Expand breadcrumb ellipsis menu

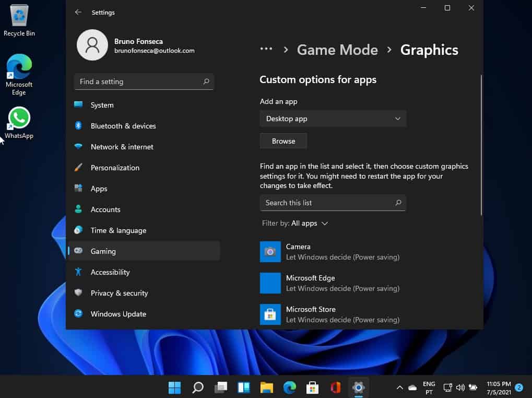click(266, 49)
